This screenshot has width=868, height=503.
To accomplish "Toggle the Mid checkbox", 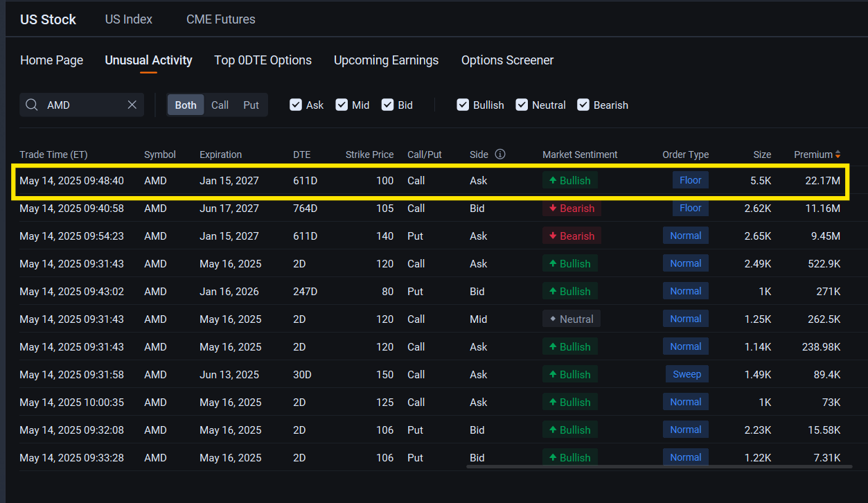I will click(x=342, y=105).
